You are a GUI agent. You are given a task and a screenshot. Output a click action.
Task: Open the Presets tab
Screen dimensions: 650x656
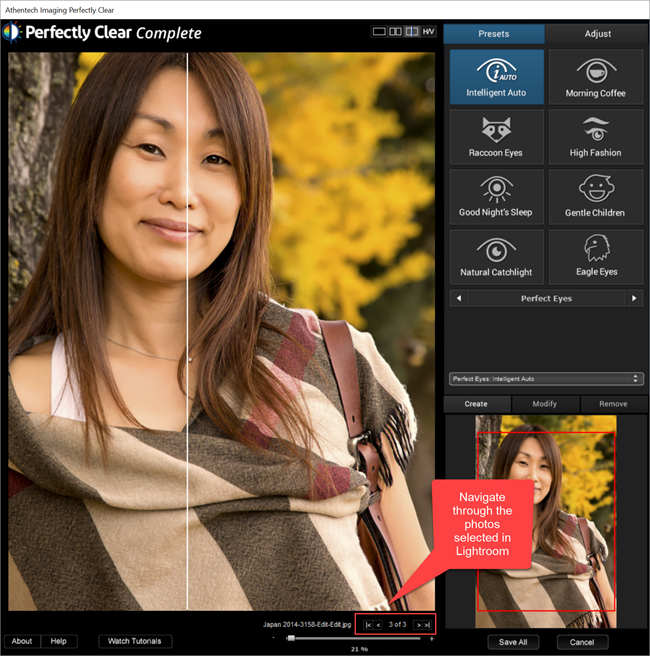pos(494,34)
